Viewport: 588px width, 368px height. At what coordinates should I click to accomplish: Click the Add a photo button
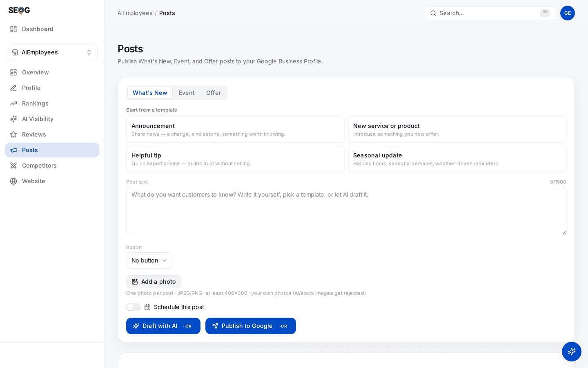point(154,282)
